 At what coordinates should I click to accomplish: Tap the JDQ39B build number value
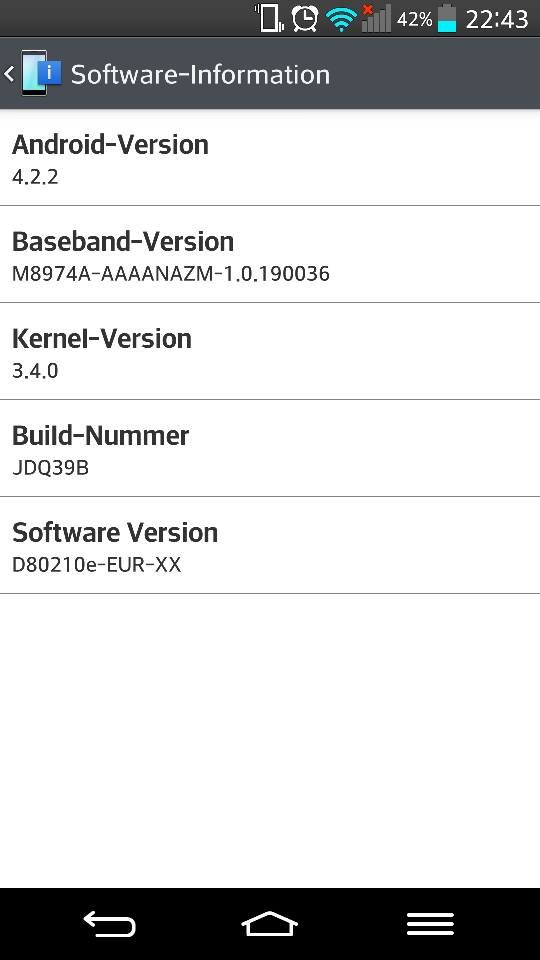coord(51,468)
